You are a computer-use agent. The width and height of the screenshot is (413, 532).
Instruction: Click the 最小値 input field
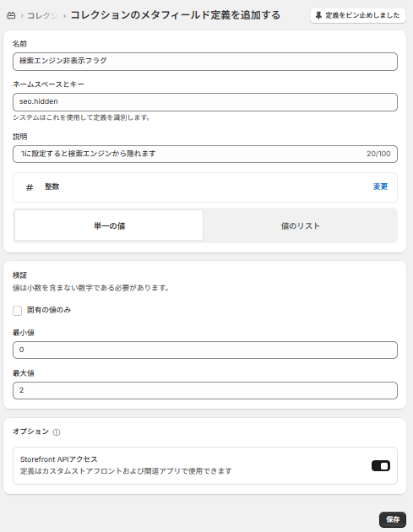tap(205, 350)
